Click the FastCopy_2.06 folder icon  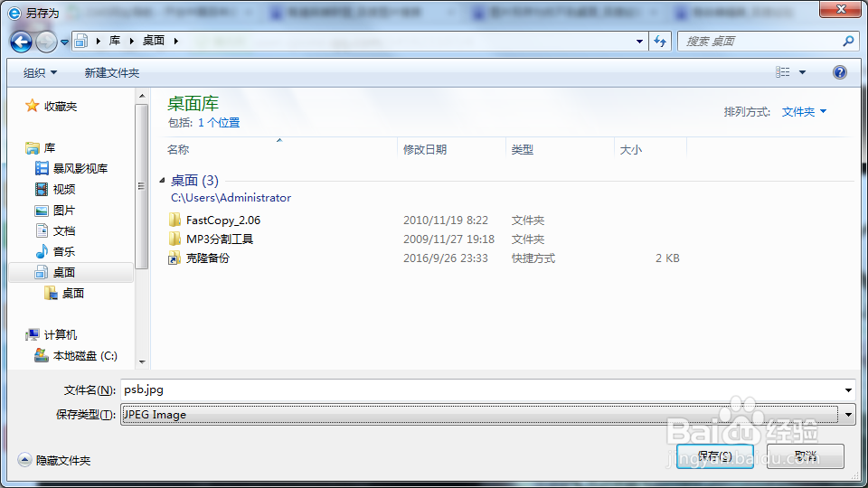click(175, 221)
